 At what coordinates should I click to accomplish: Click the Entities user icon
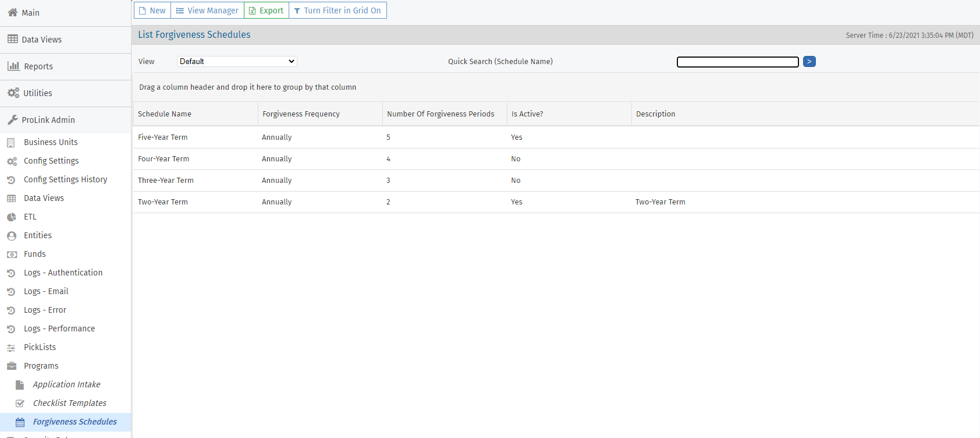pyautogui.click(x=12, y=236)
